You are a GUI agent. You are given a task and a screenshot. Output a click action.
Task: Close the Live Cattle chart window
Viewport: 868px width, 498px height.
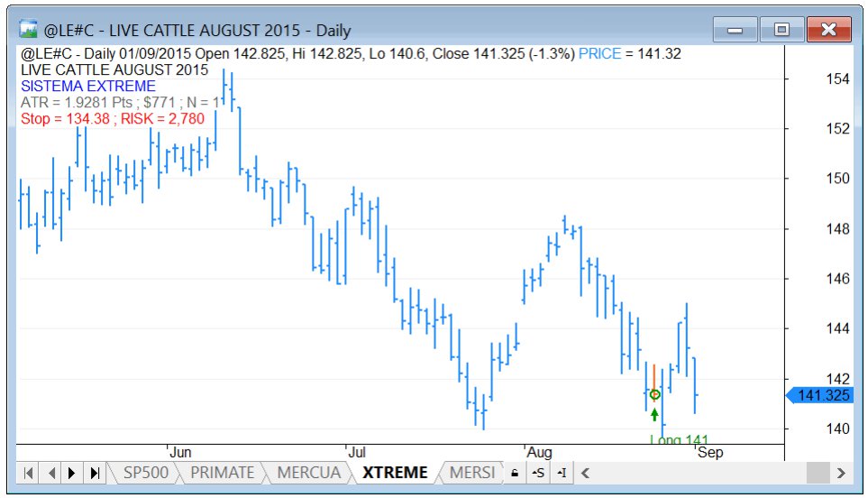click(828, 30)
